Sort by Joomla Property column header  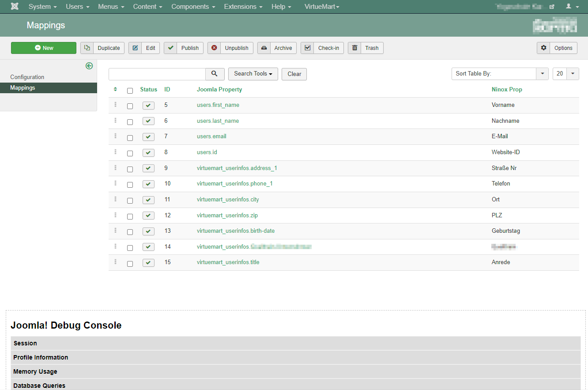click(219, 89)
